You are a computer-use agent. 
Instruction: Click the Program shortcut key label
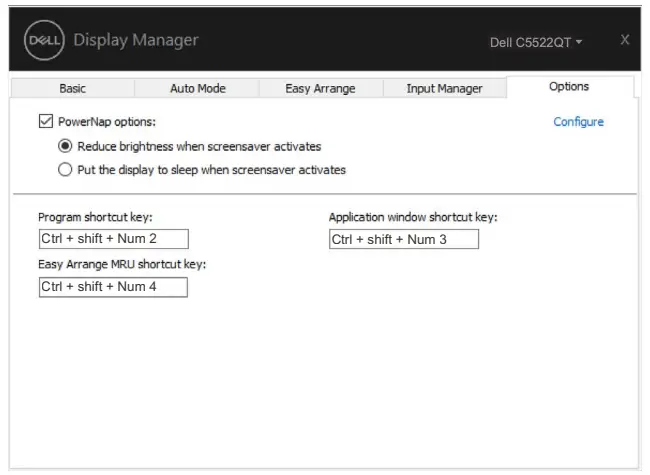pyautogui.click(x=95, y=217)
